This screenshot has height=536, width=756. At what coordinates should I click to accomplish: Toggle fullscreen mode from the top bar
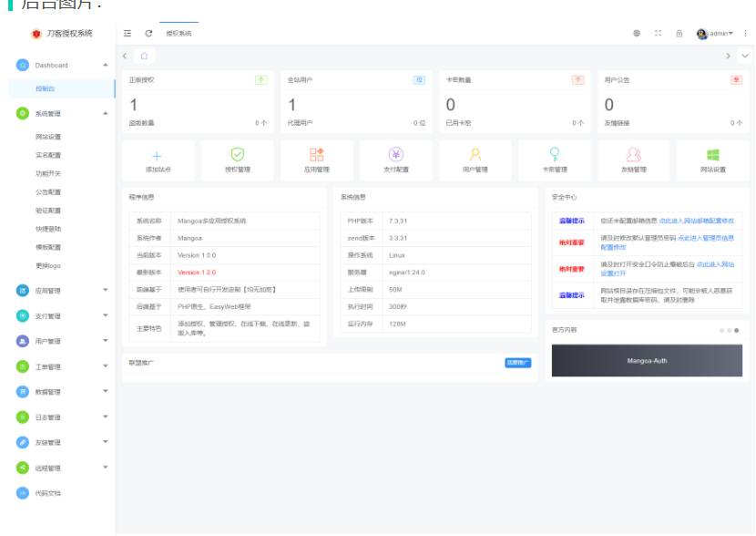(x=659, y=32)
